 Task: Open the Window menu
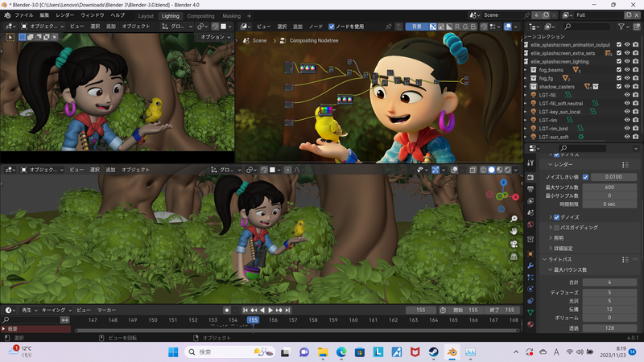[x=93, y=15]
